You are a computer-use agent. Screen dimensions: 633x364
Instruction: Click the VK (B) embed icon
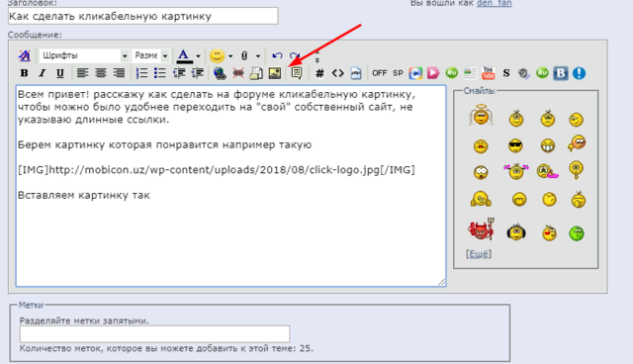click(561, 73)
